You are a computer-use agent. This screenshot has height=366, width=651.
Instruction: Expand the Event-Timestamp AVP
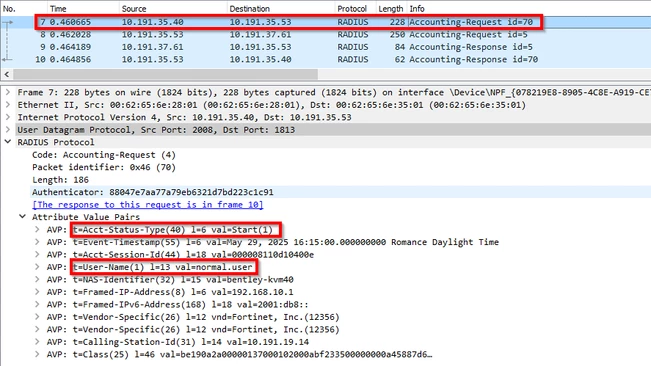pos(37,242)
